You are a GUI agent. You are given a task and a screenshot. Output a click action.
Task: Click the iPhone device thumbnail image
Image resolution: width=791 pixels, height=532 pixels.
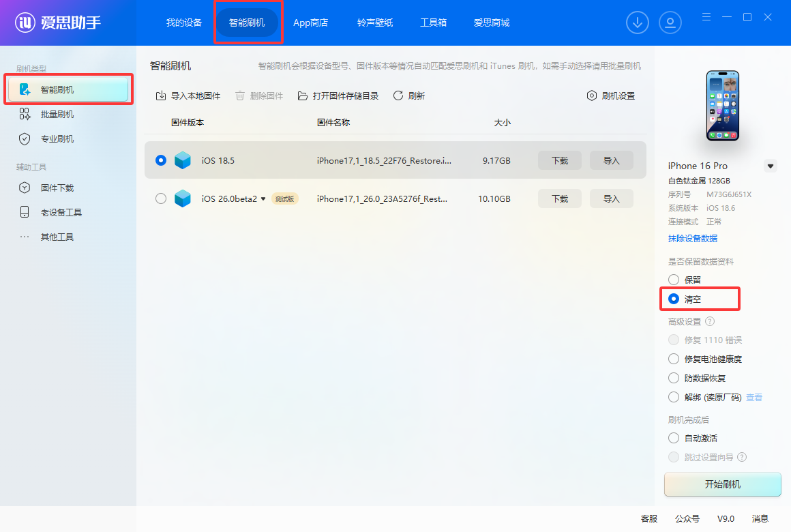(721, 106)
